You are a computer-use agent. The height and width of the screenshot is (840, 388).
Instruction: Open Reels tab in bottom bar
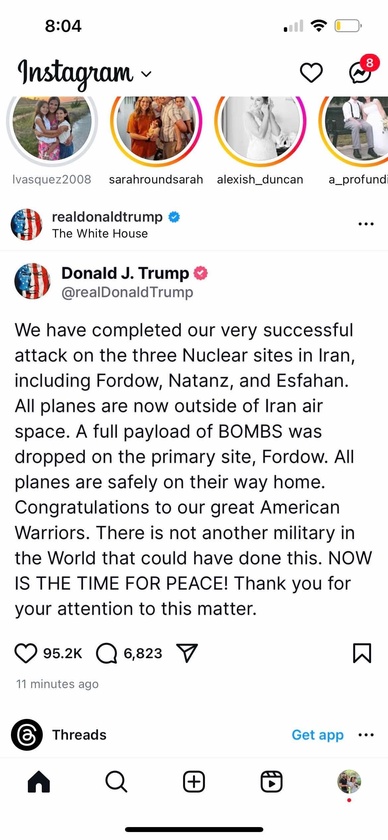coord(272,782)
